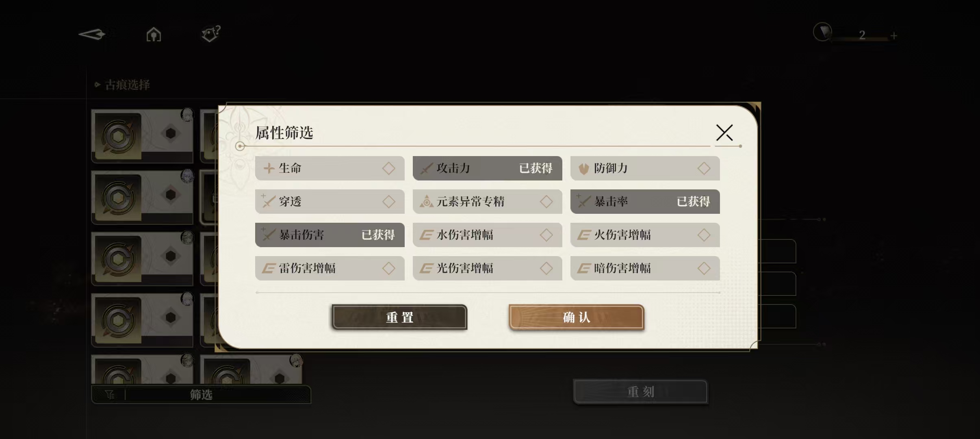Click the 重刻 button

640,392
